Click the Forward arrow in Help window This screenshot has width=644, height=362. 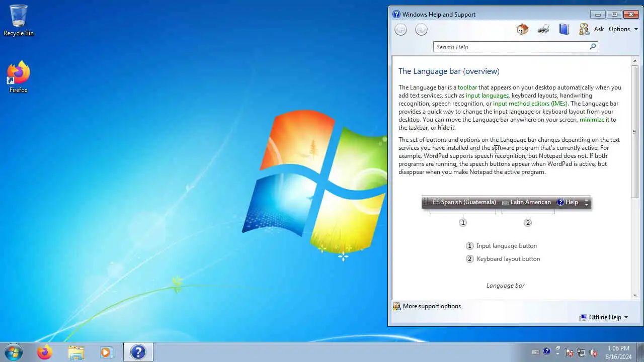coord(421,30)
